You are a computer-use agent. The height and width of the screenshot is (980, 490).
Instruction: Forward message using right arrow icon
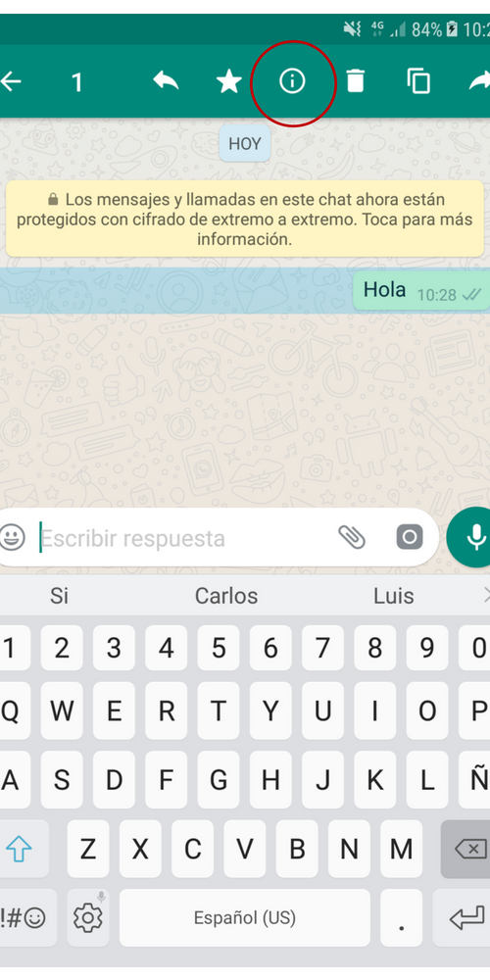click(479, 80)
